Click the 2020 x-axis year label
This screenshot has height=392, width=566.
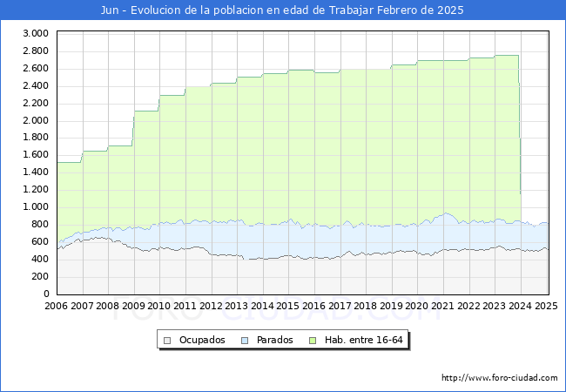tap(417, 306)
